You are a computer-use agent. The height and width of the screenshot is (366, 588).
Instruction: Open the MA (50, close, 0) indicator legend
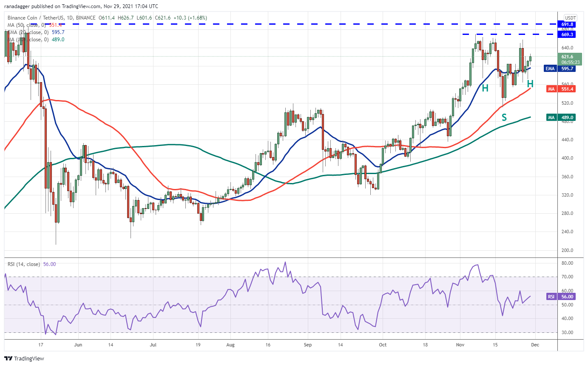[x=26, y=25]
